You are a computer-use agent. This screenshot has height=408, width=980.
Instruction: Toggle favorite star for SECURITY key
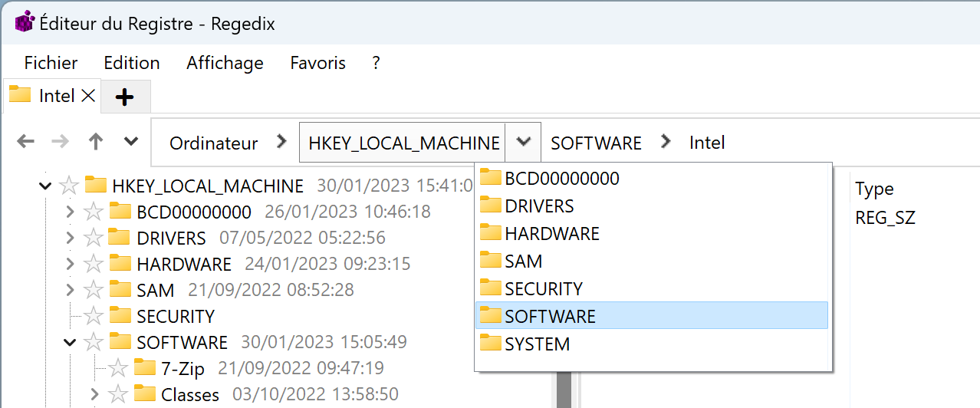coord(94,316)
